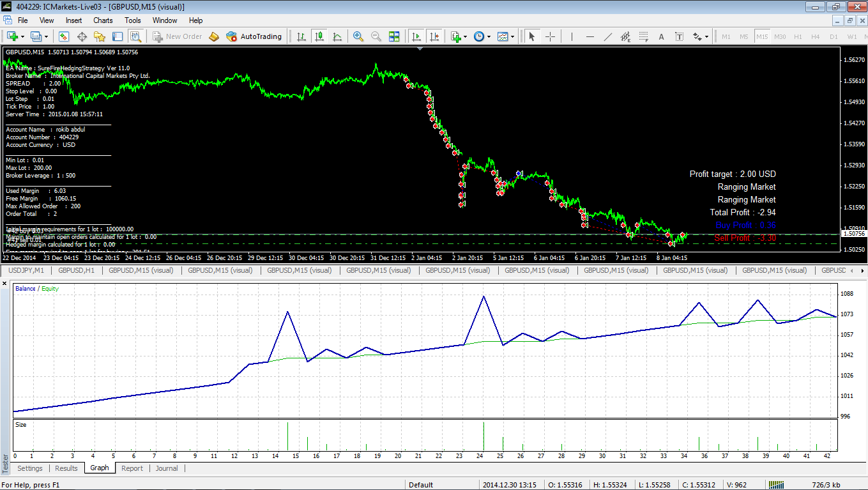Open the Journal tab in Tester

[167, 468]
